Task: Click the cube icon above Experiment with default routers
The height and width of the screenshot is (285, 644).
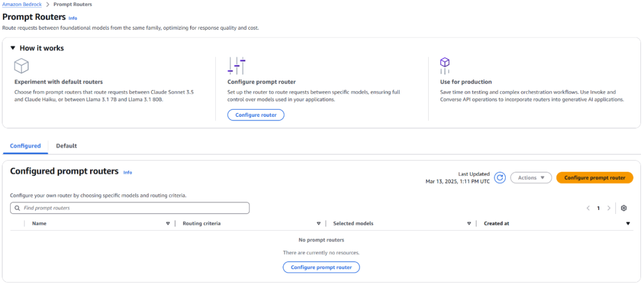Action: coord(21,66)
